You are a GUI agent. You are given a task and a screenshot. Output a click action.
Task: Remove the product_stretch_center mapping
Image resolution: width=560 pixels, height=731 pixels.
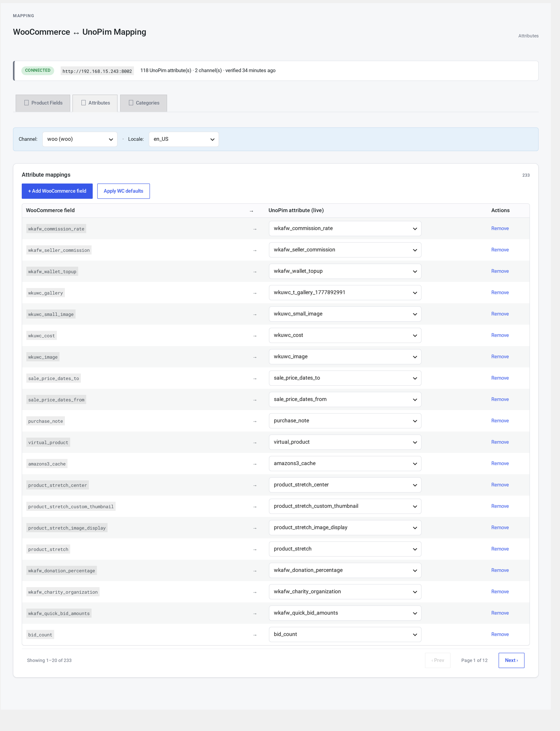(500, 485)
